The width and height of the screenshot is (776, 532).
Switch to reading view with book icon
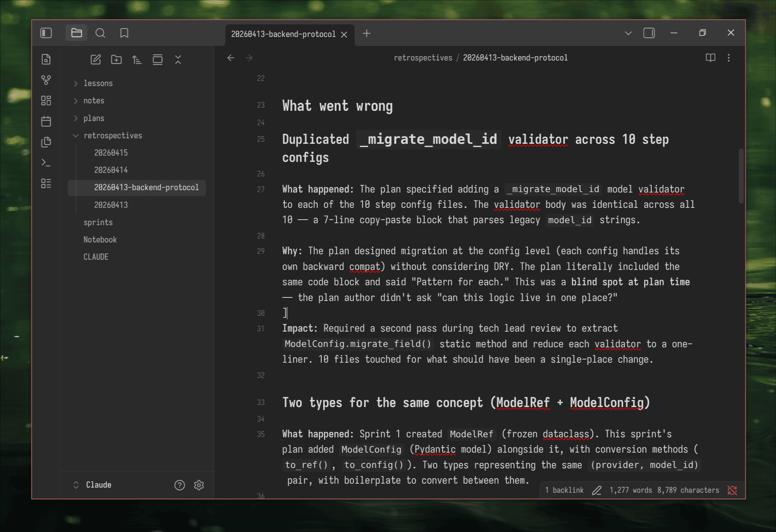click(710, 58)
